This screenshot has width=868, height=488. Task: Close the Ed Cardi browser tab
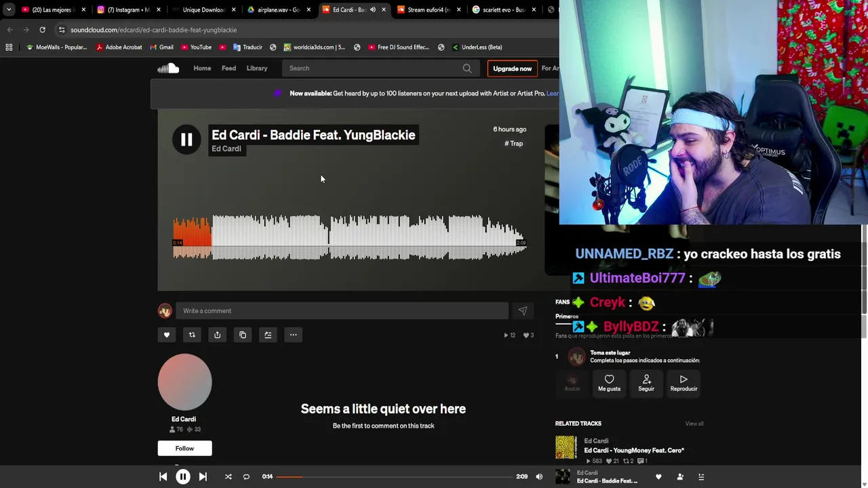pyautogui.click(x=384, y=9)
